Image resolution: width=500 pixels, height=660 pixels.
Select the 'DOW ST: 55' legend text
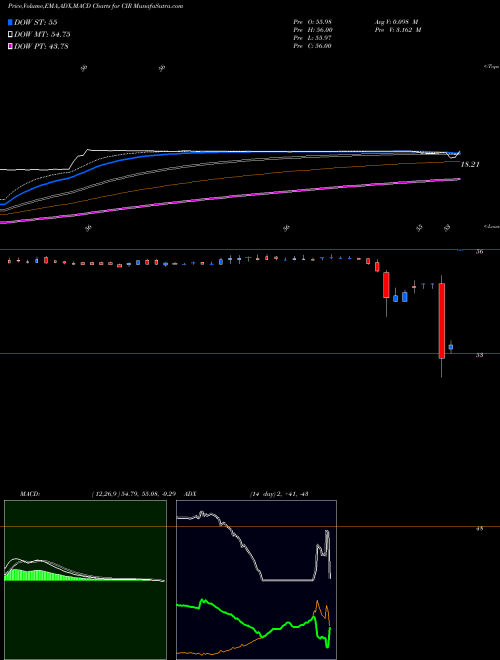tap(36, 22)
